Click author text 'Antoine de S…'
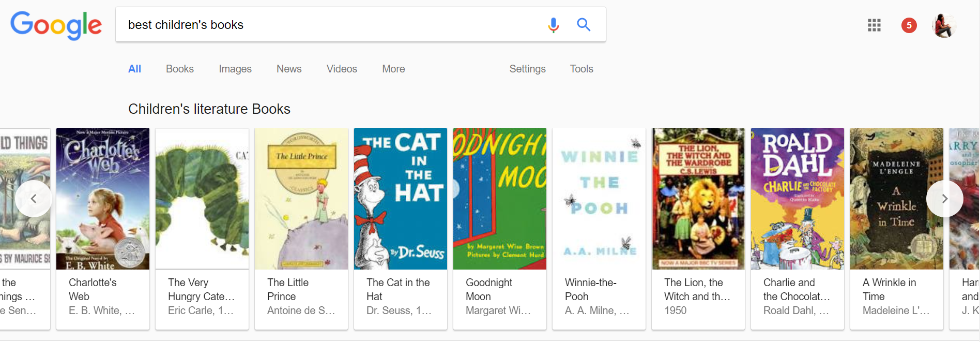The image size is (980, 342). coord(301,310)
